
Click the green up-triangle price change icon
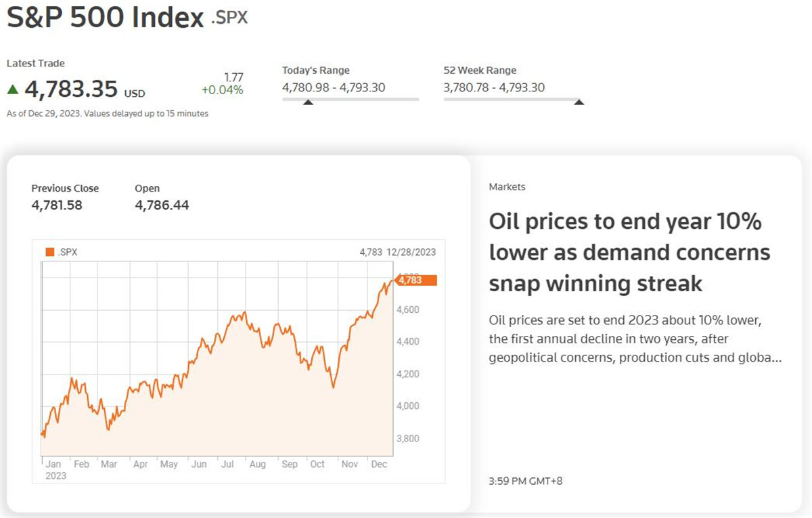(13, 89)
